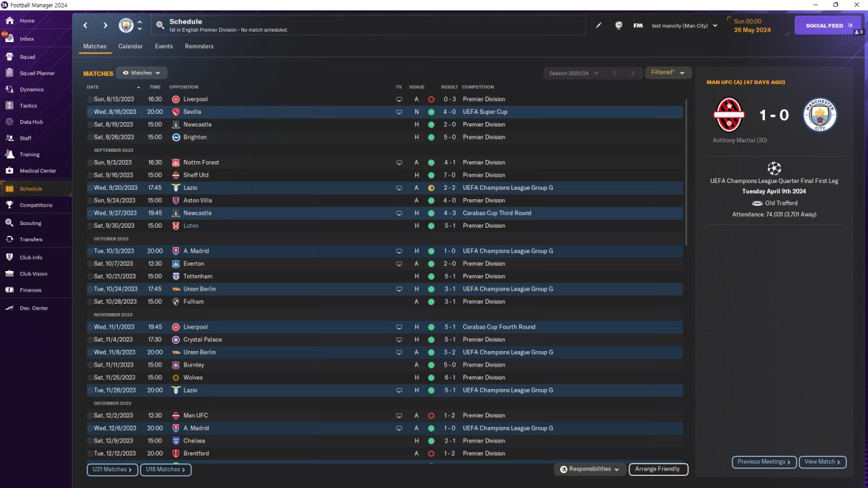Switch to the Events tab
The width and height of the screenshot is (868, 488).
(x=163, y=47)
